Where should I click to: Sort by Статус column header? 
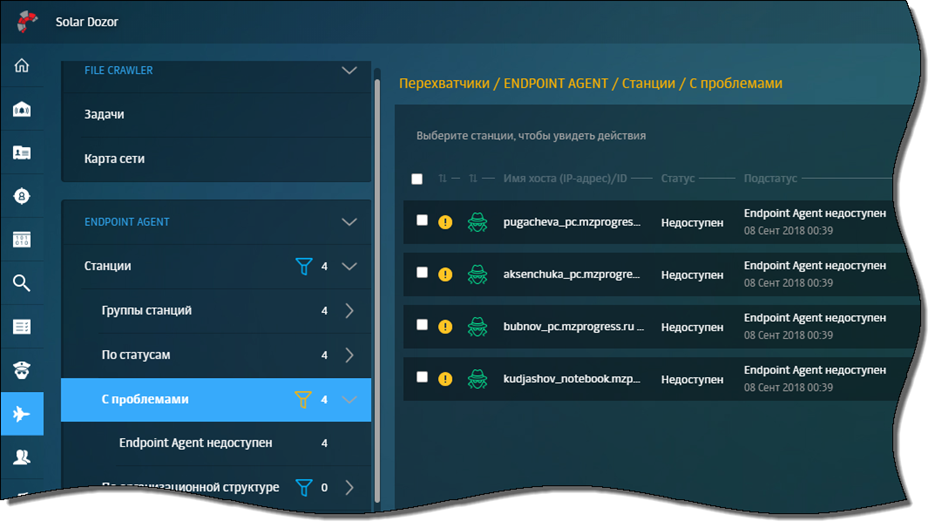click(x=678, y=178)
